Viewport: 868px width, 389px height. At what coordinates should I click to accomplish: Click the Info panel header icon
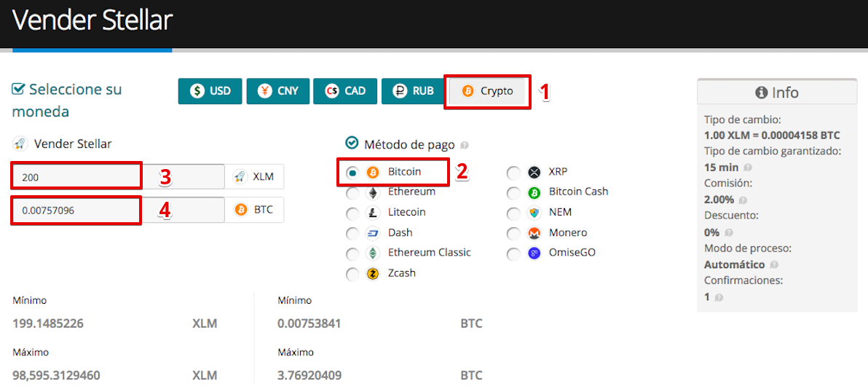point(761,93)
